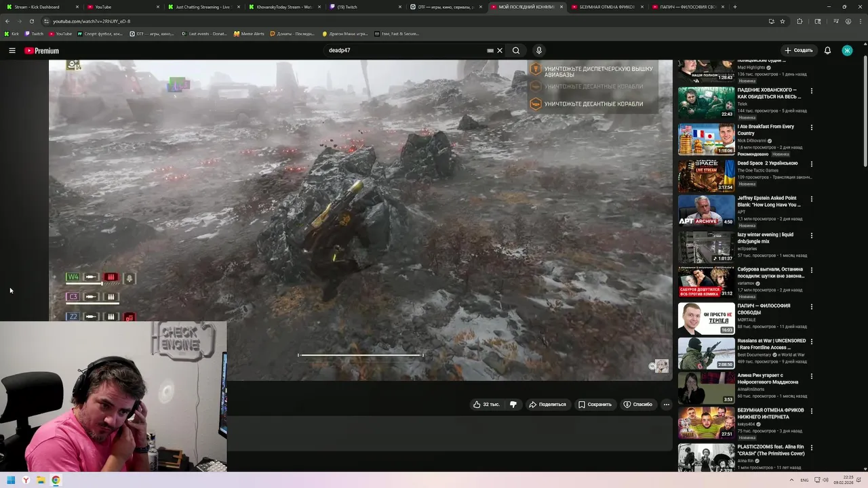Start voice search with microphone
Screen dimensions: 868x488
[x=539, y=50]
